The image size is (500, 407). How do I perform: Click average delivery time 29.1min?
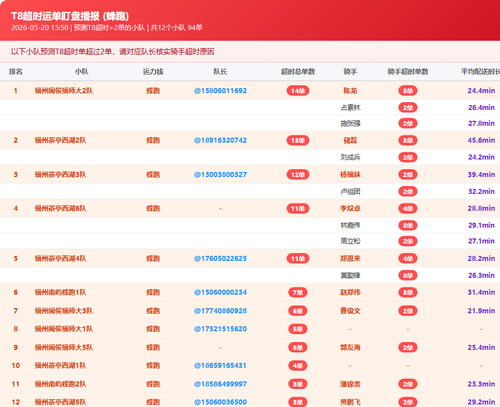pos(481,226)
